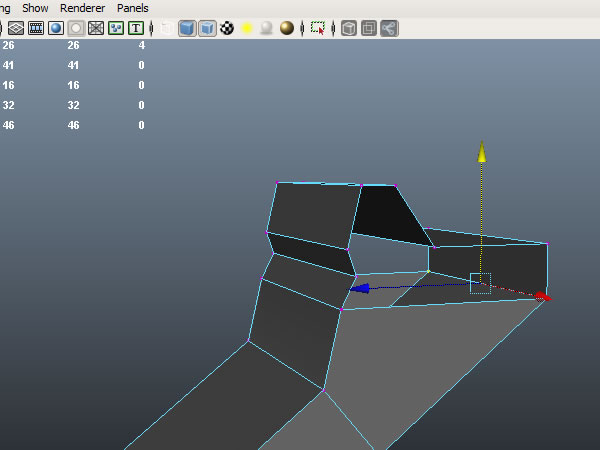Screen dimensions: 600x450
Task: Toggle the Film Gate icon
Action: tap(35, 28)
